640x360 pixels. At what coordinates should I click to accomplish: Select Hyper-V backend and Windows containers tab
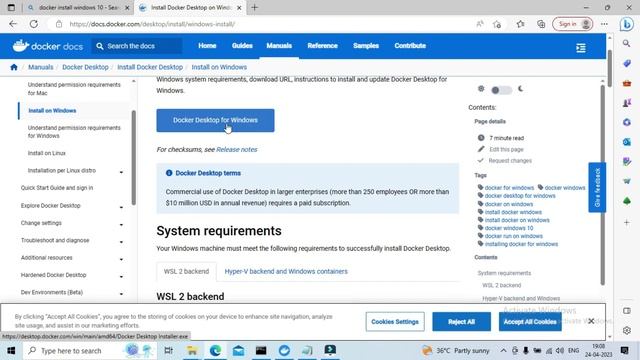click(x=286, y=271)
